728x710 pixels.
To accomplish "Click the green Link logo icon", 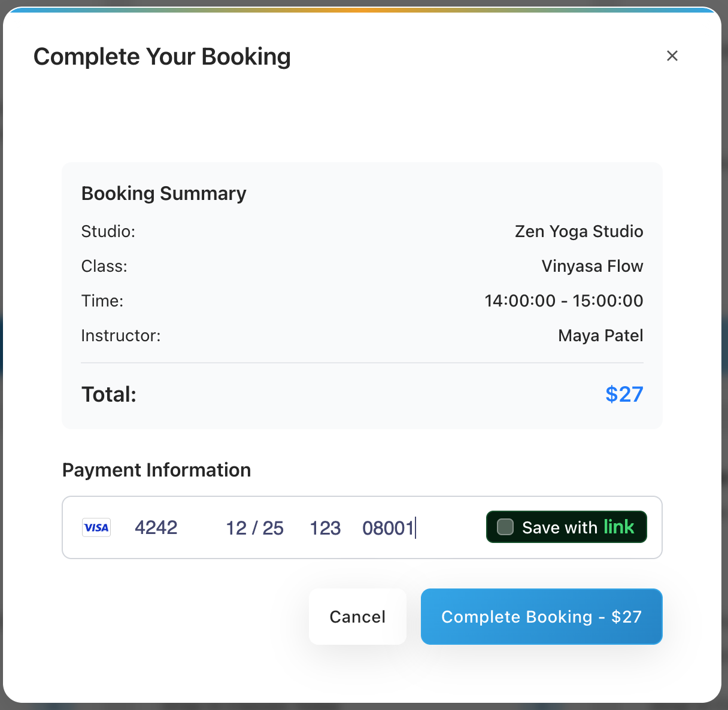I will 623,527.
